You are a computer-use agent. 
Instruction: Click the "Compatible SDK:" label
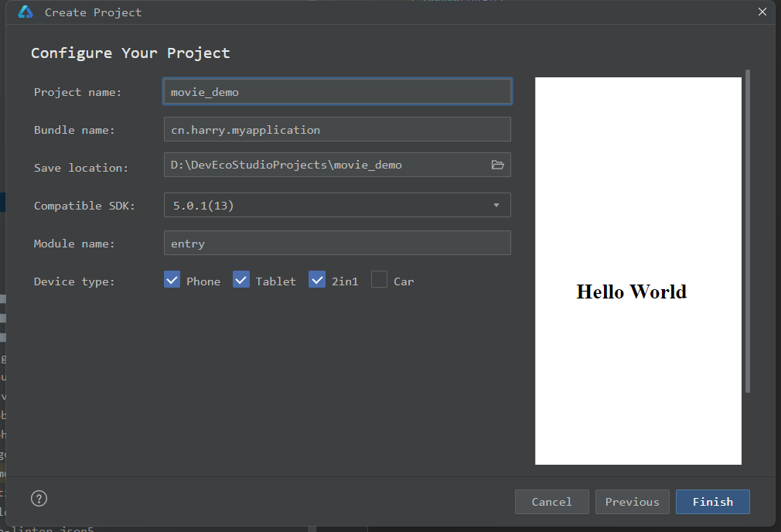click(x=85, y=206)
